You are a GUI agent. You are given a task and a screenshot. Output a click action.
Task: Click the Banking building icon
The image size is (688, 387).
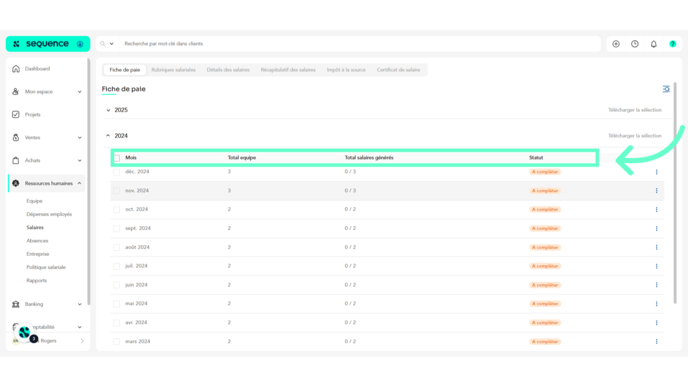point(16,304)
